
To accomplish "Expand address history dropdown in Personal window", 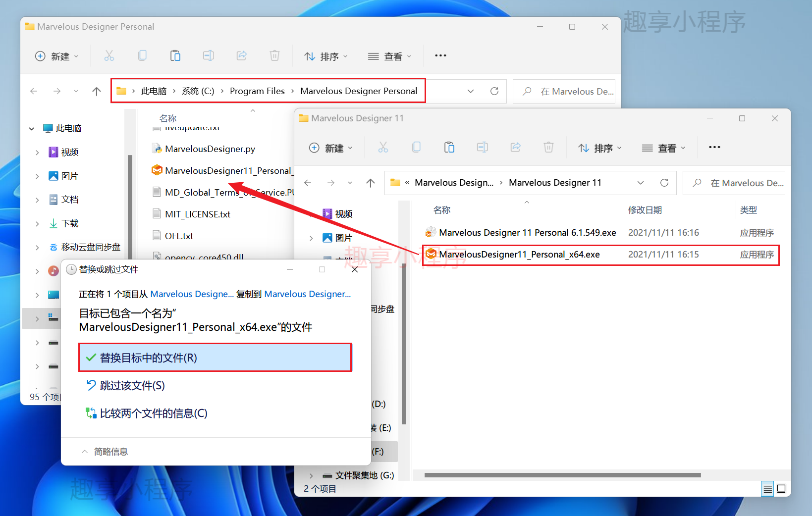I will coord(471,91).
